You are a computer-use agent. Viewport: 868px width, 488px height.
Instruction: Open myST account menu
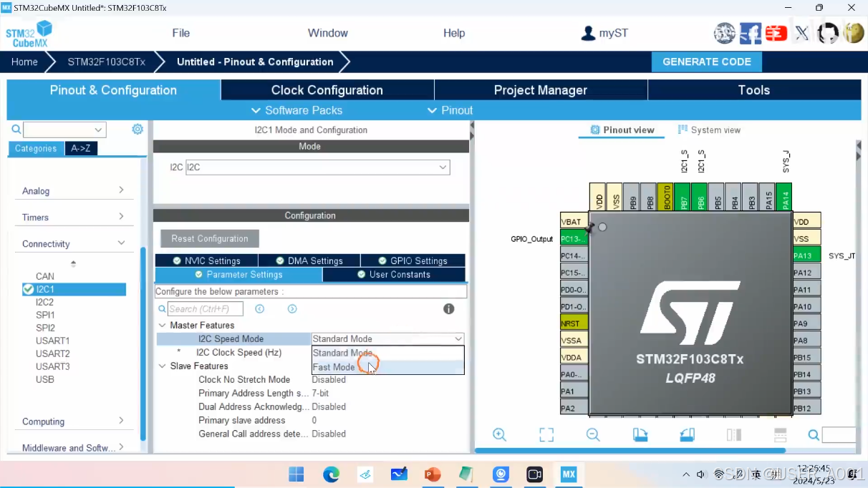(x=604, y=33)
